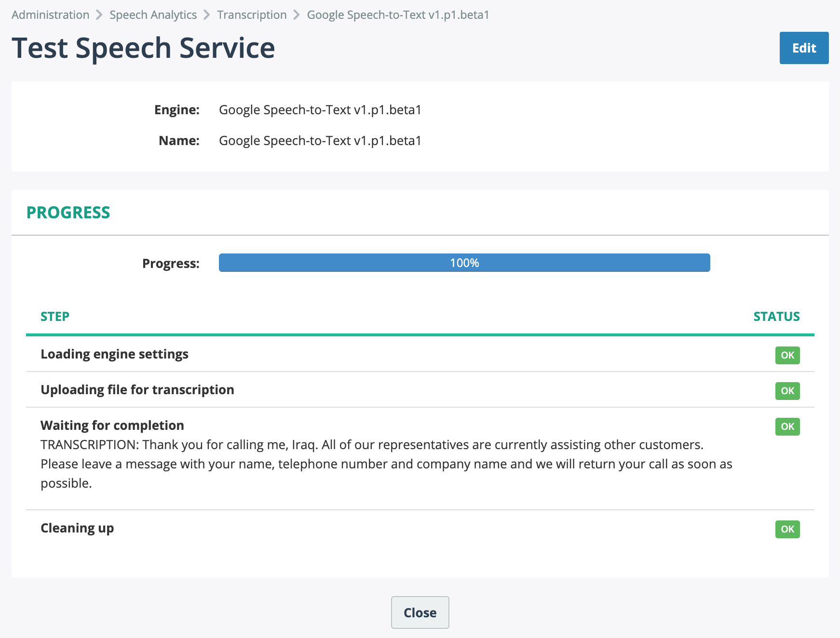This screenshot has width=840, height=638.
Task: Select the Waiting for completion step row
Action: (112, 425)
